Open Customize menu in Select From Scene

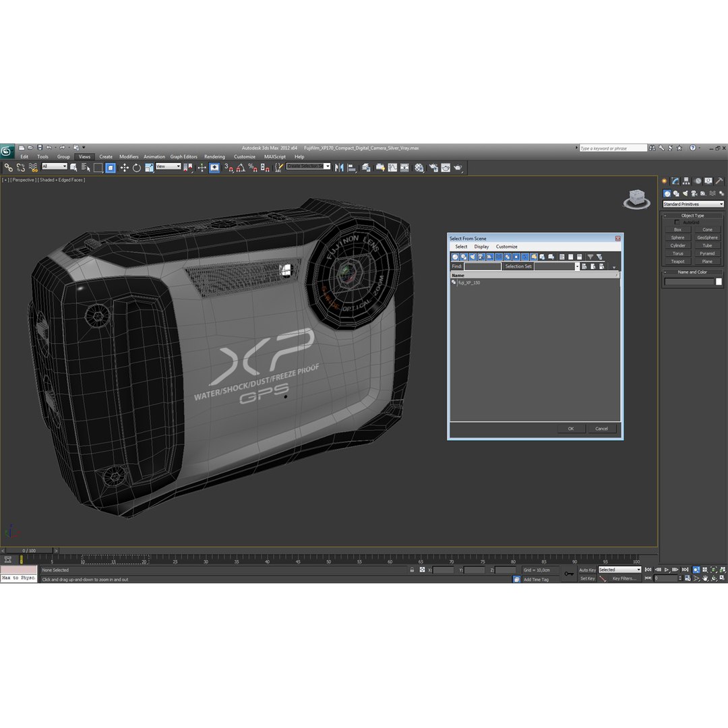506,247
